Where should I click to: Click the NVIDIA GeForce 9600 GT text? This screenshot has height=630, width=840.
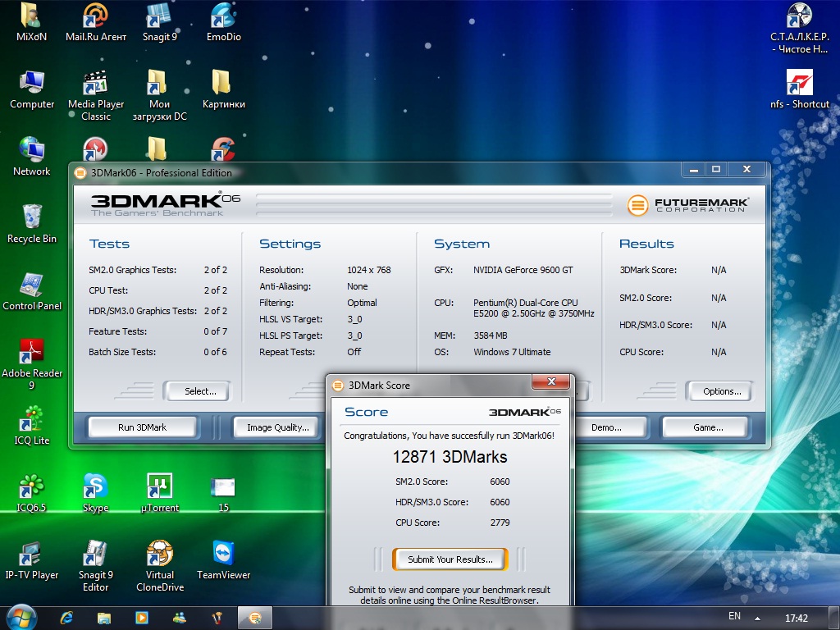pyautogui.click(x=523, y=270)
